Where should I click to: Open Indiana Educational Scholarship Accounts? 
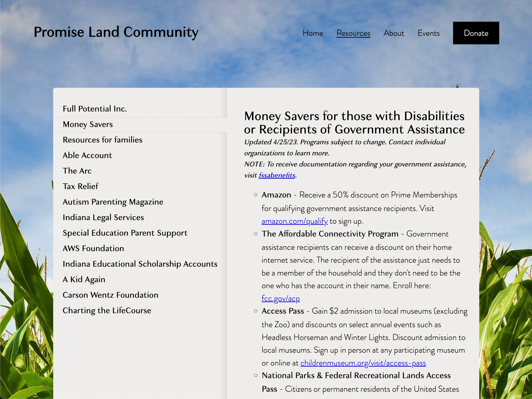pyautogui.click(x=140, y=264)
